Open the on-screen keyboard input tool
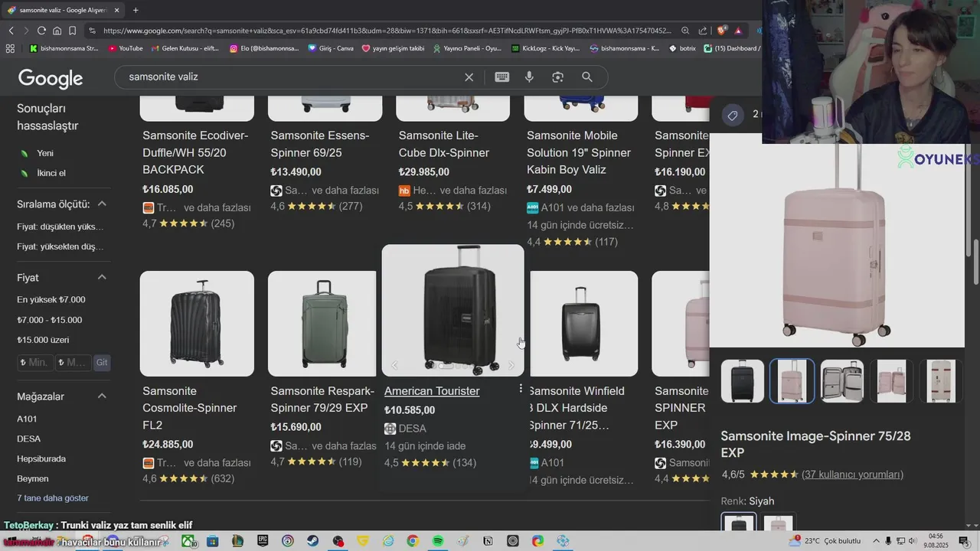Viewport: 980px width, 551px height. coord(502,77)
